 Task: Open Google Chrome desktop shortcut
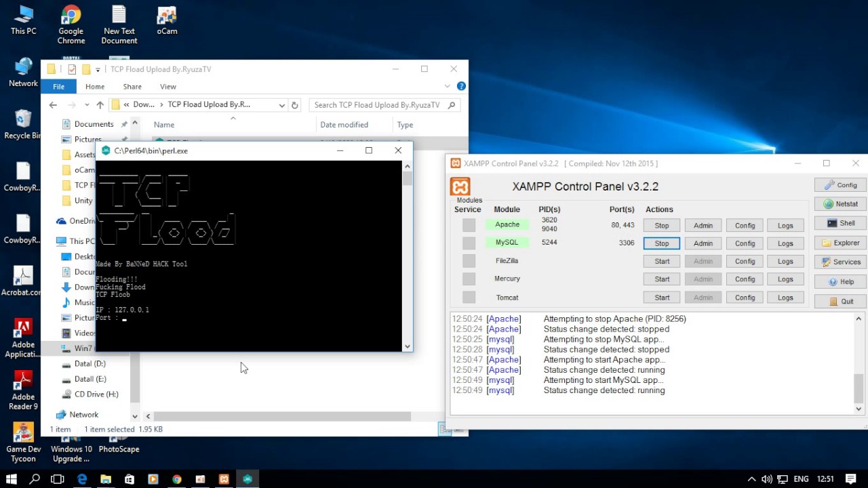[x=71, y=24]
